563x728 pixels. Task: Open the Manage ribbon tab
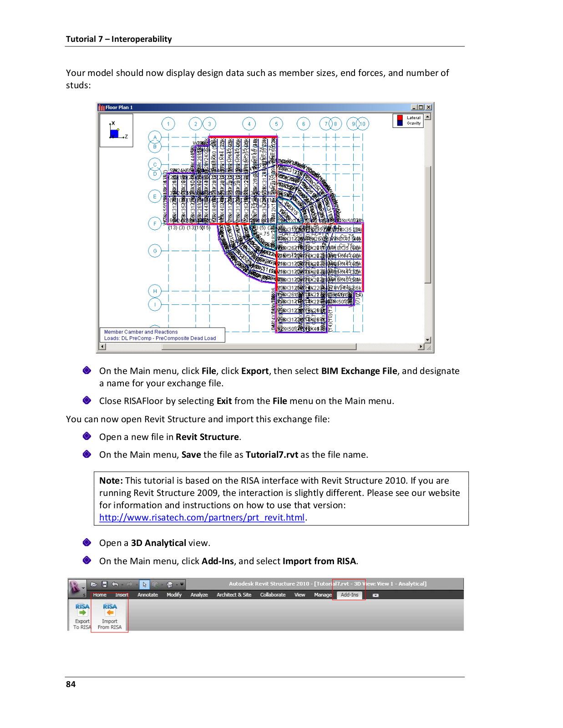pos(323,595)
